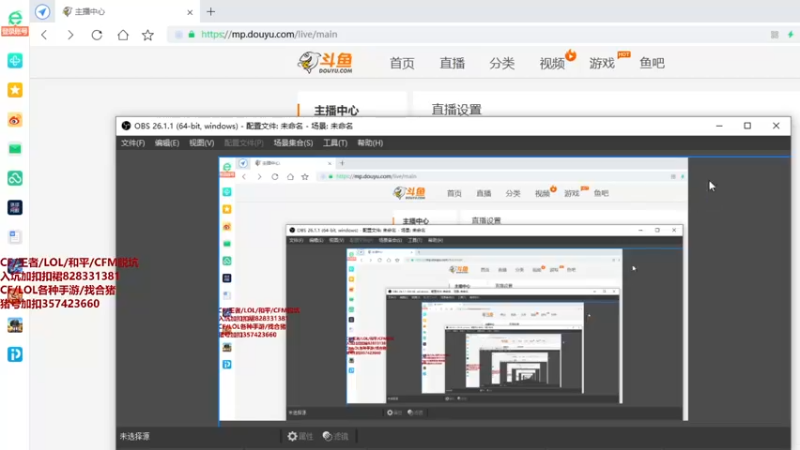The height and width of the screenshot is (450, 800).
Task: Open a new browser tab
Action: 211,11
